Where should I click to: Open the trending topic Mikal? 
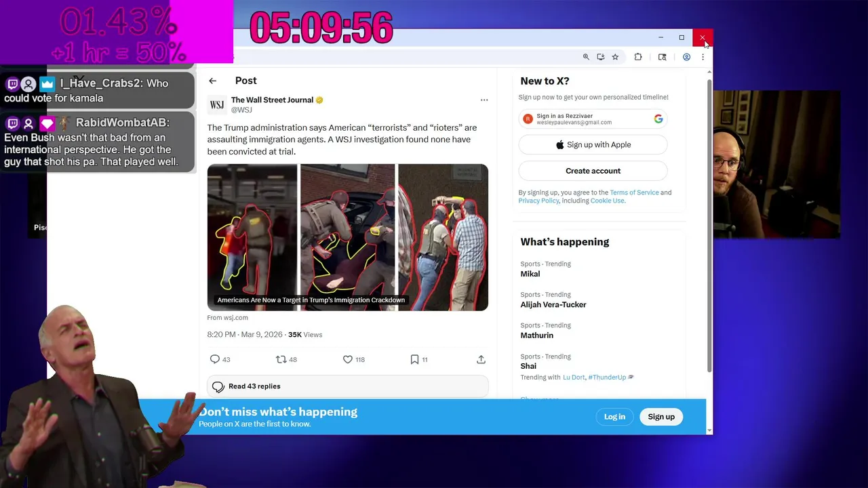tap(530, 274)
